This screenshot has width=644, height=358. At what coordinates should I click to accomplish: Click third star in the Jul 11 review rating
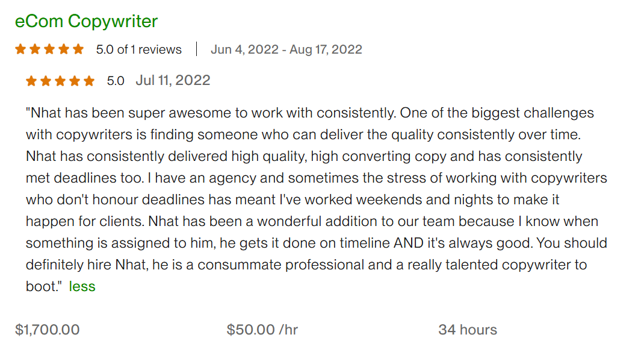coord(60,81)
